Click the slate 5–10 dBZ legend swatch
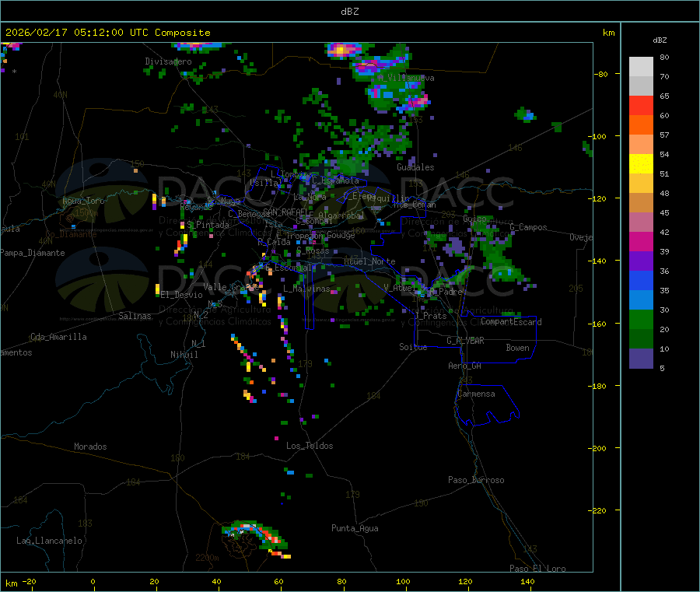The width and height of the screenshot is (700, 592). pos(641,359)
